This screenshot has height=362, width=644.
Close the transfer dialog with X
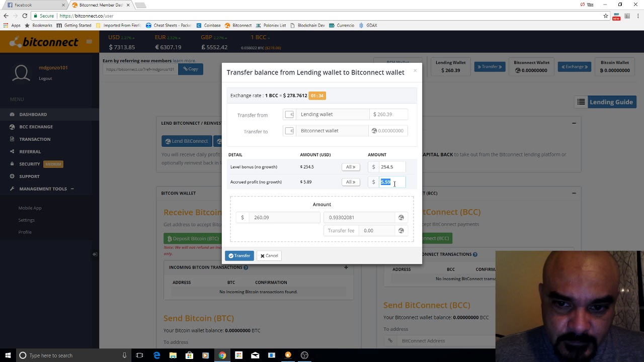pos(415,70)
